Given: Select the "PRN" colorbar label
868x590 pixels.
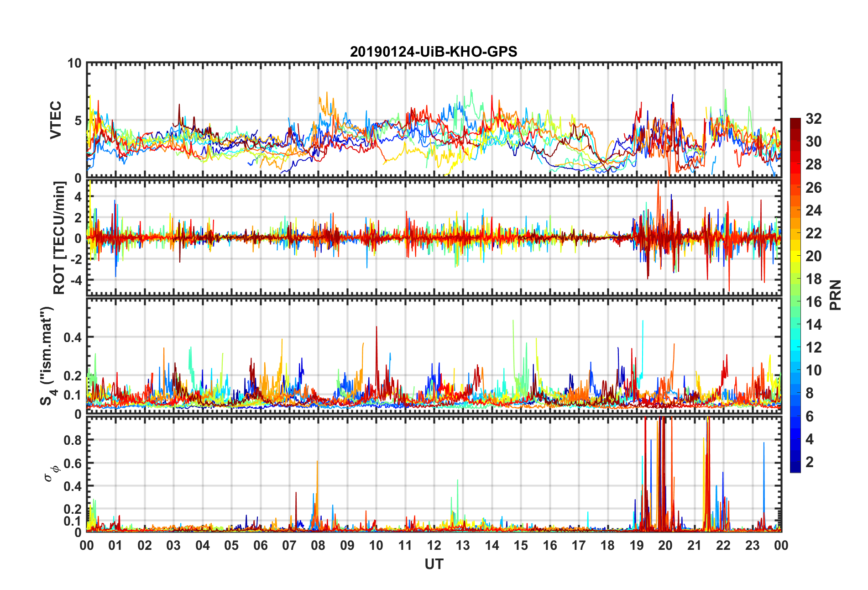Looking at the screenshot, I should coord(836,295).
